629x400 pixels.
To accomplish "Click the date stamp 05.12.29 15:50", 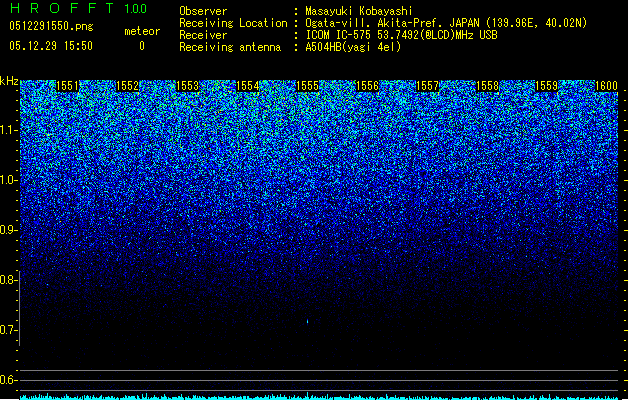I will (51, 46).
